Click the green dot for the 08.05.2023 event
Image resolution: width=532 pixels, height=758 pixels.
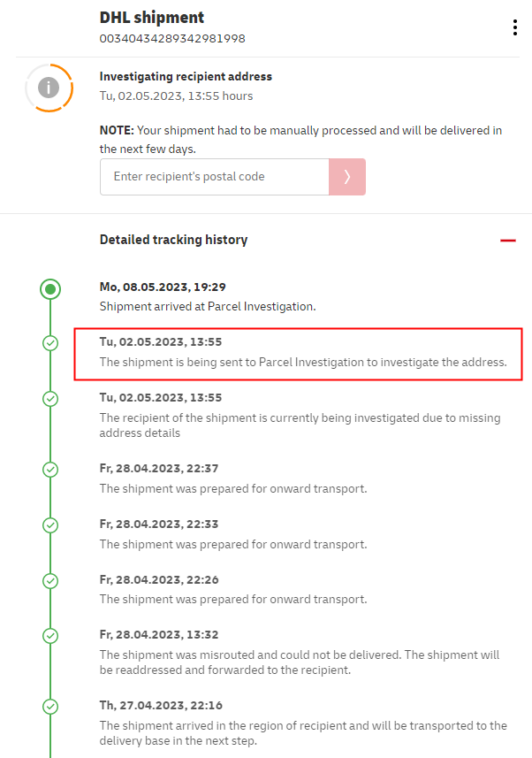50,288
